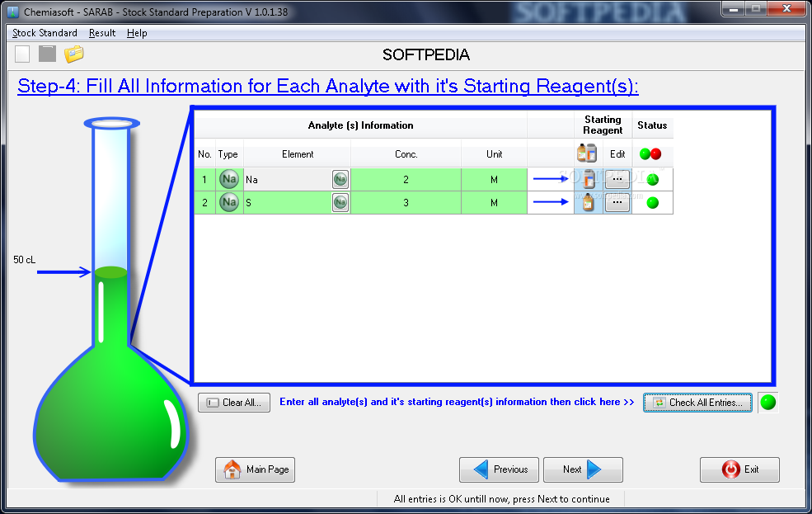Click the Conc. column header
The image size is (812, 514).
[x=406, y=154]
